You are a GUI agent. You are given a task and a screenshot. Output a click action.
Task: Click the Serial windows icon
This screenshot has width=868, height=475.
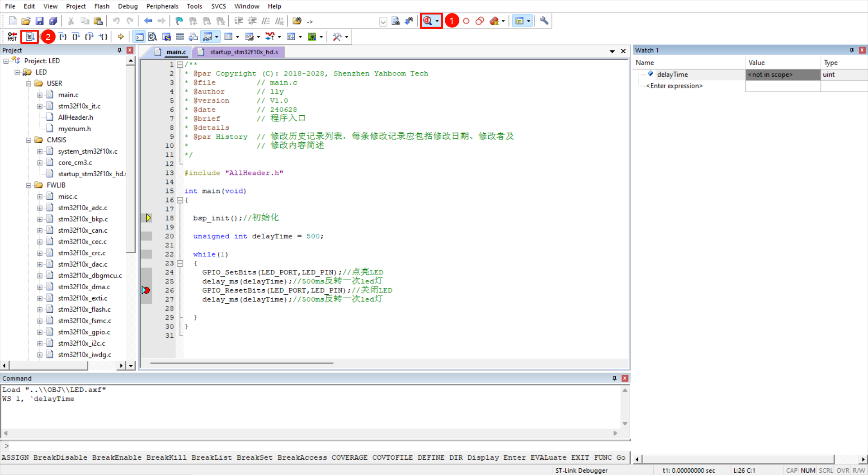pos(249,37)
